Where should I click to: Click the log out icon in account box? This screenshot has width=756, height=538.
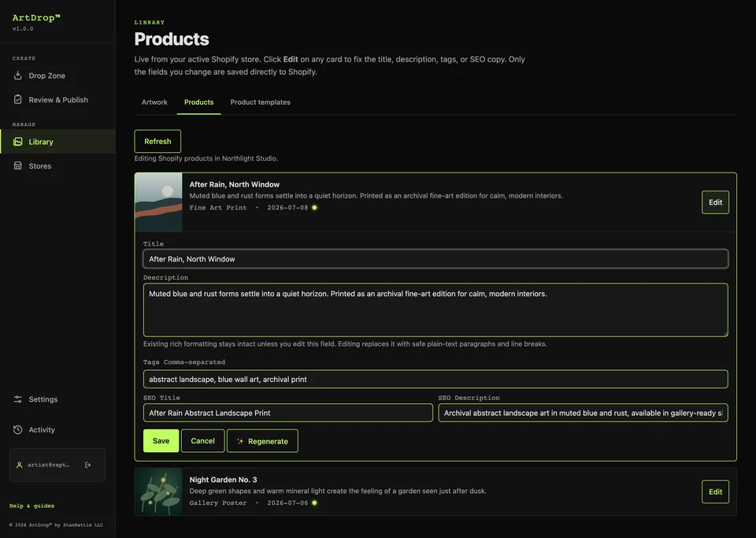tap(87, 465)
